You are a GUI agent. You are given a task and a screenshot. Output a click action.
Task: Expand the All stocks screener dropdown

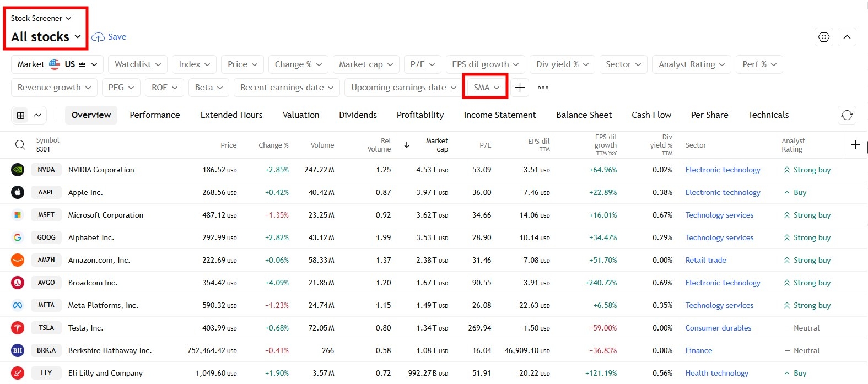pos(46,37)
